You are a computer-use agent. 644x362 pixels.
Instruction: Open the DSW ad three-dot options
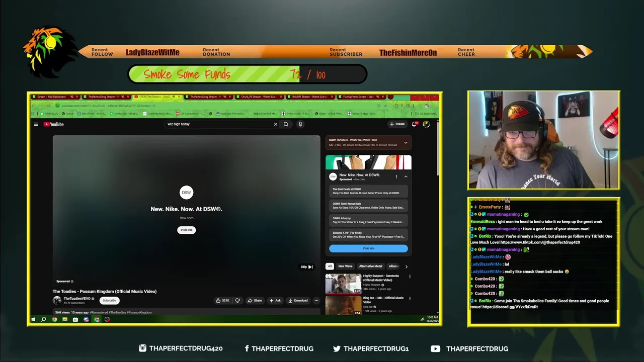coord(396,176)
